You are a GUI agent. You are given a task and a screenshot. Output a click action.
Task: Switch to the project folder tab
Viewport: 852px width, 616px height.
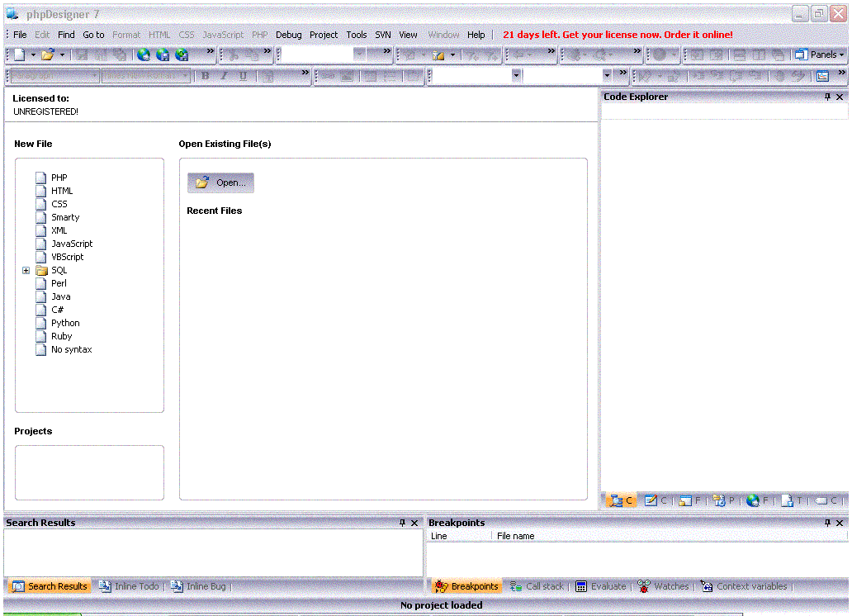723,500
